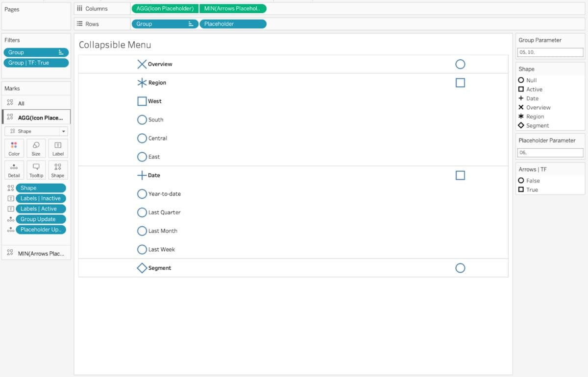Expand the MIN(Arrows Placeholder) marks card

tap(36, 253)
